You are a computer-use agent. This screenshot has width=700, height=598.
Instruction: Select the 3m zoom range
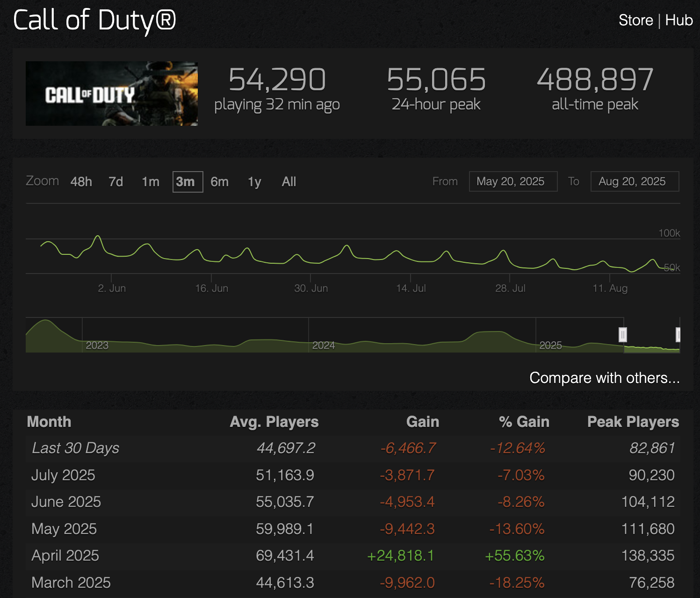click(x=188, y=182)
